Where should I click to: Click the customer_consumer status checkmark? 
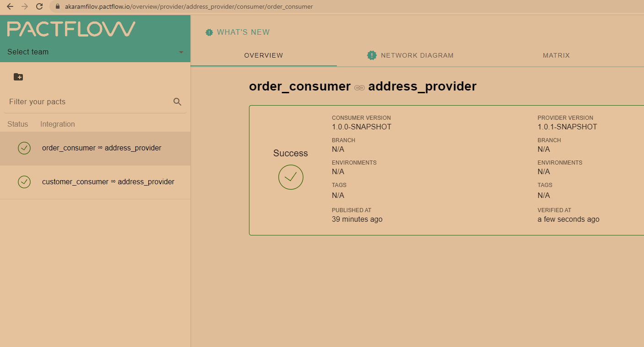coord(24,182)
